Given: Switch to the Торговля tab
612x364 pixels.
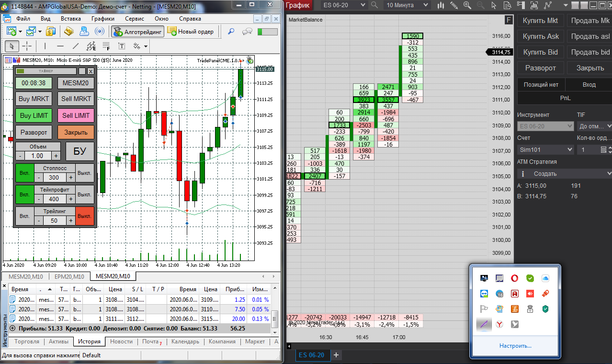Looking at the screenshot, I should 27,341.
